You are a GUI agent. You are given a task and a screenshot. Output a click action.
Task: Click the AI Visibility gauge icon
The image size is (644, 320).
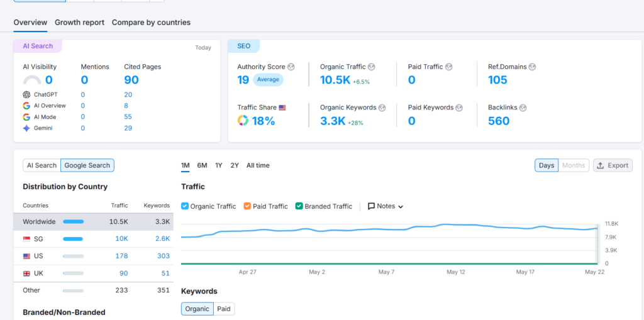[32, 80]
